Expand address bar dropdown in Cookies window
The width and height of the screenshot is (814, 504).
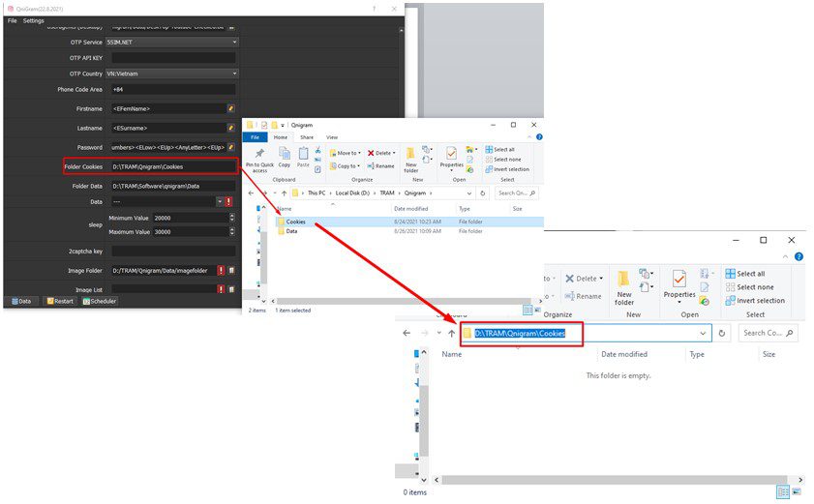click(x=703, y=333)
